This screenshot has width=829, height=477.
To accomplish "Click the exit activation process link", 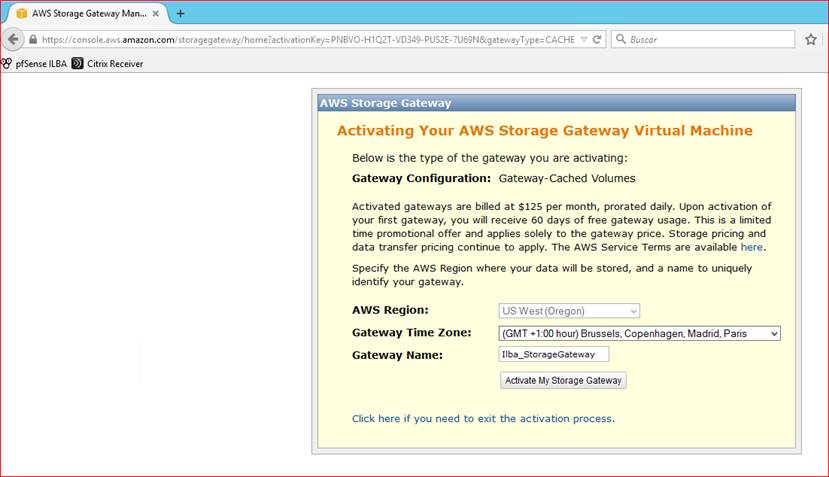I will (483, 418).
